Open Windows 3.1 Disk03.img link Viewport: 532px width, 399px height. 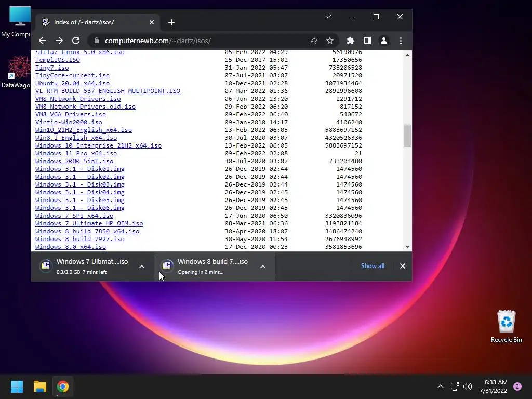79,184
